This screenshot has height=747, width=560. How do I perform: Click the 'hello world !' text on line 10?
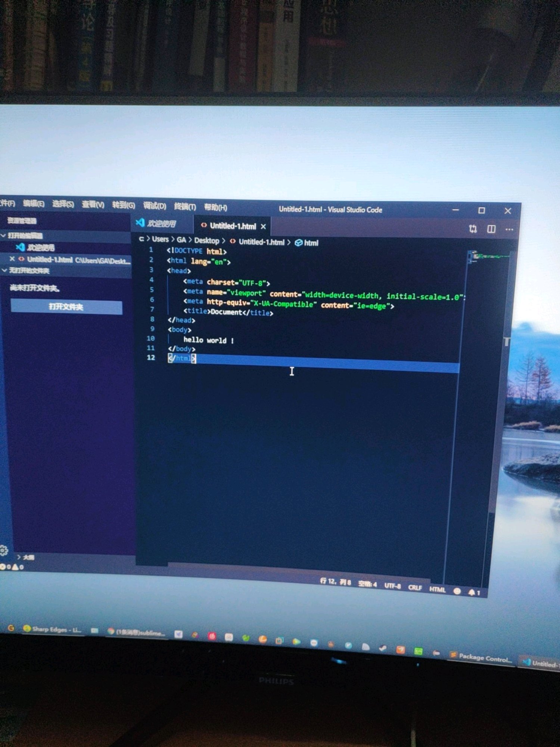[x=208, y=340]
